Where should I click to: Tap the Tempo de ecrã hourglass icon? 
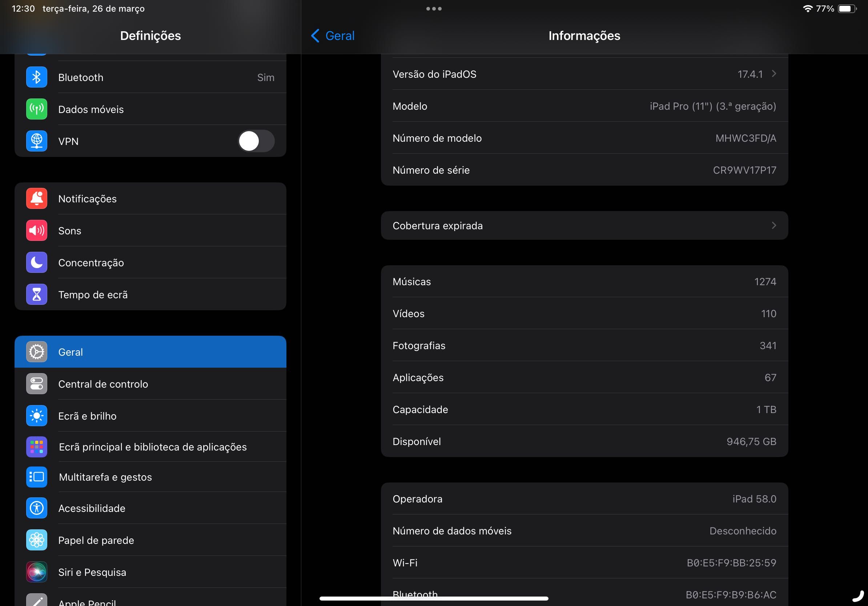point(37,294)
